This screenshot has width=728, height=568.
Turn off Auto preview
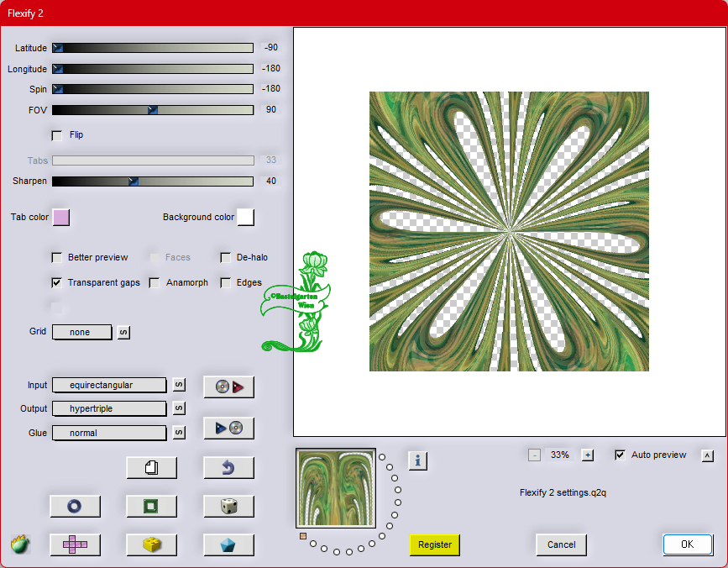(x=621, y=455)
